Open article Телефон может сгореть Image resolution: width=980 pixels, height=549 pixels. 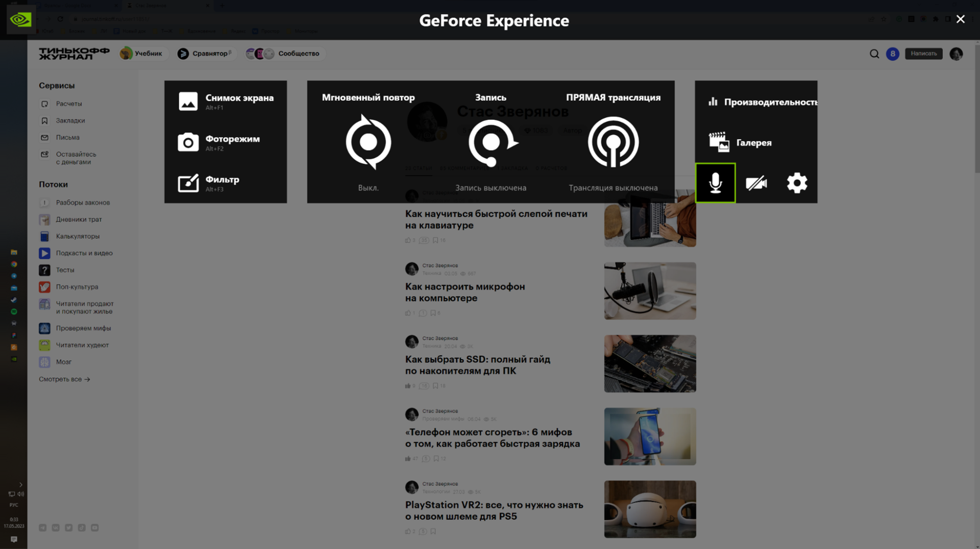pyautogui.click(x=492, y=438)
